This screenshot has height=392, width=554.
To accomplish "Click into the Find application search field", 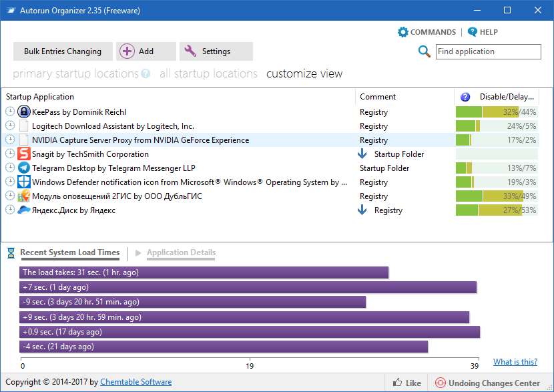I will pyautogui.click(x=489, y=51).
